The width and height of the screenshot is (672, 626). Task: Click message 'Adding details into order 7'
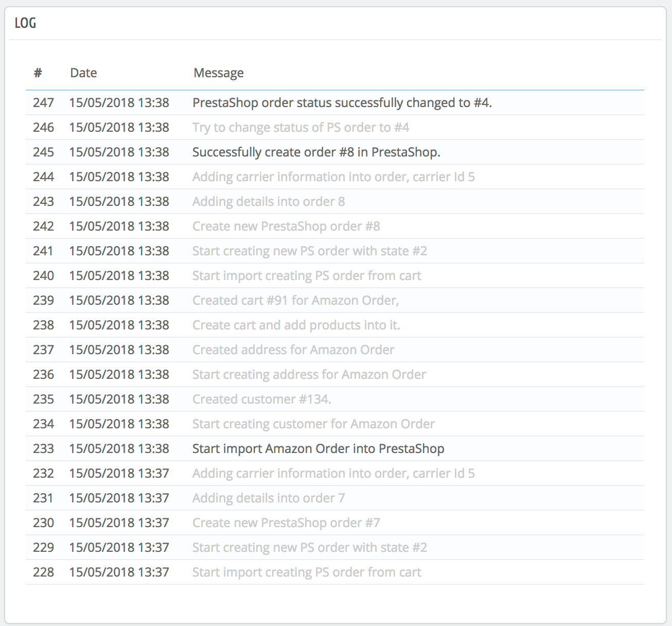269,498
